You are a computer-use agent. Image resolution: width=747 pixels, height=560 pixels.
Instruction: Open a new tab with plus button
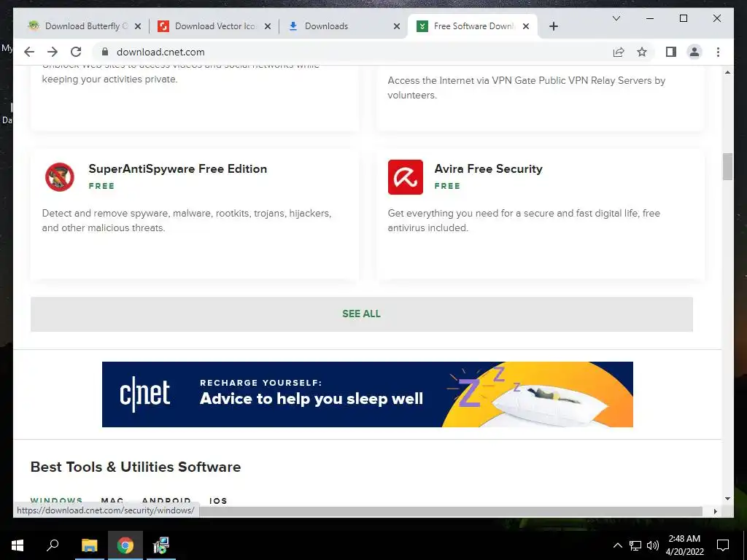click(553, 26)
